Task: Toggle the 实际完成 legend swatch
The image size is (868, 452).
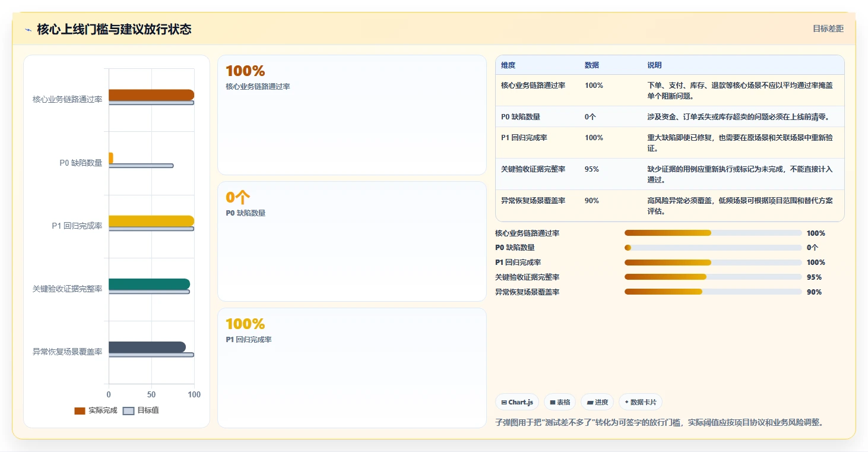Action: pos(80,411)
